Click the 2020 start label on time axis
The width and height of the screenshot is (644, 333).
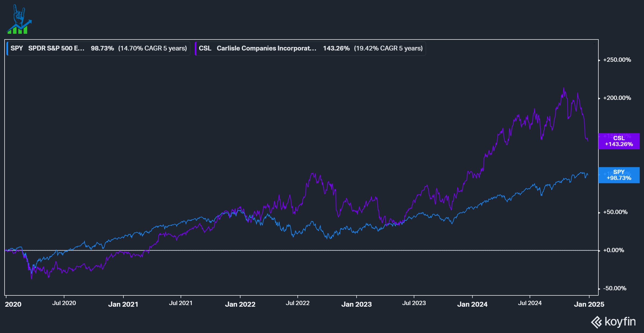(13, 304)
